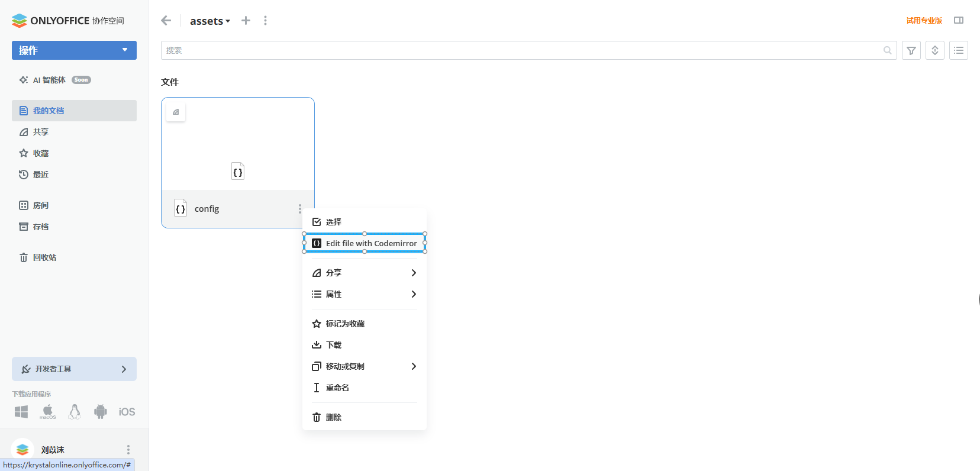Expand 开发者工具 developer tools
The width and height of the screenshot is (980, 471).
(x=74, y=369)
